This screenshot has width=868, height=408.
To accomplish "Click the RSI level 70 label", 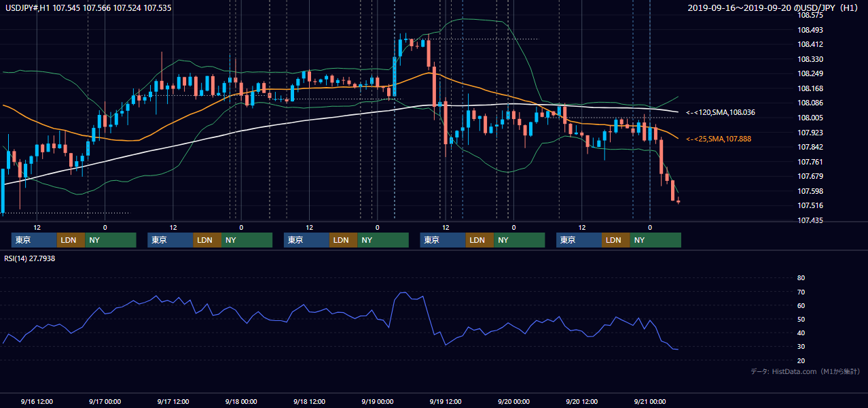I will [x=801, y=292].
